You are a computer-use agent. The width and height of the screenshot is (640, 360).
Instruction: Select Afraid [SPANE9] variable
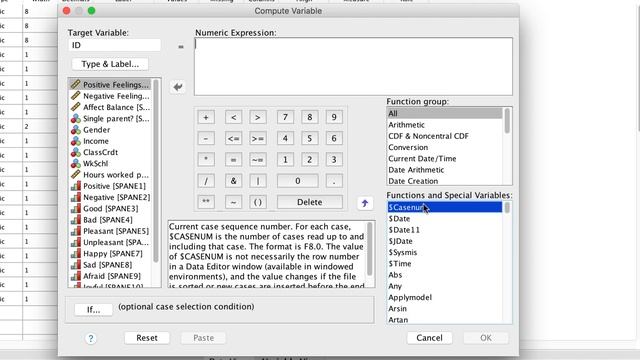[x=109, y=276]
